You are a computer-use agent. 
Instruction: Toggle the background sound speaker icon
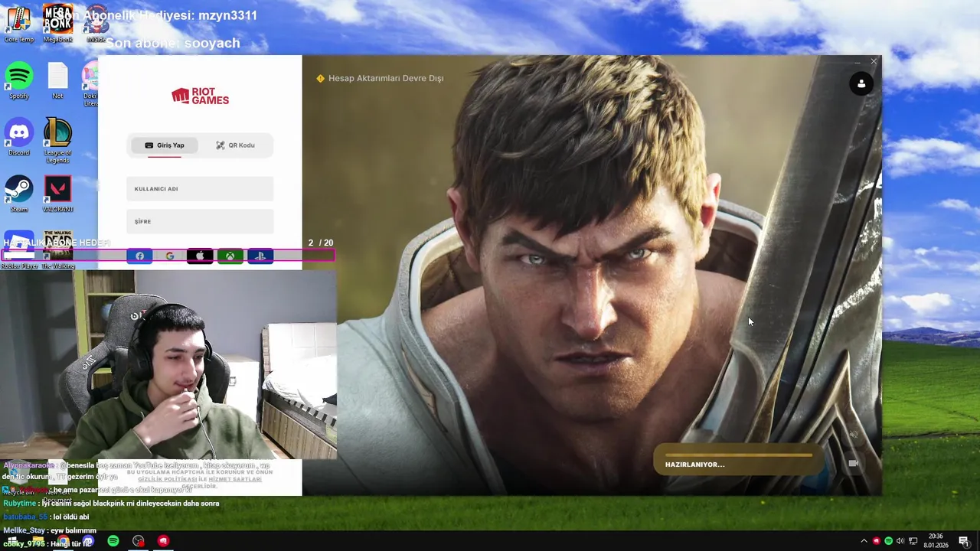pos(853,435)
